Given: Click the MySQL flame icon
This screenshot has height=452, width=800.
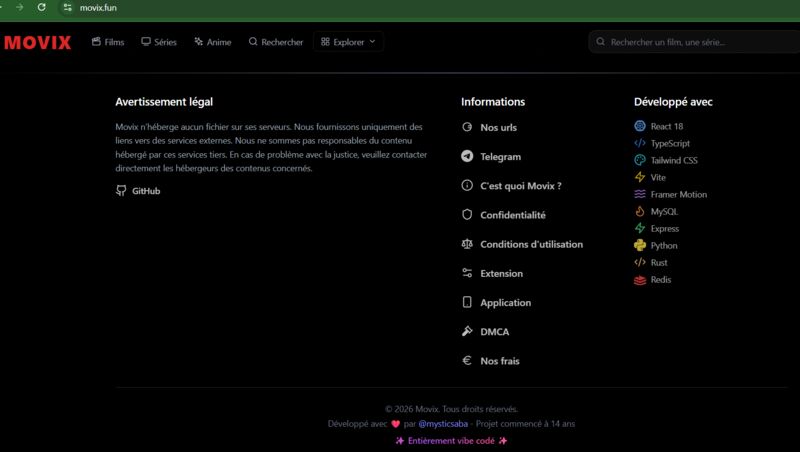Looking at the screenshot, I should pyautogui.click(x=640, y=211).
